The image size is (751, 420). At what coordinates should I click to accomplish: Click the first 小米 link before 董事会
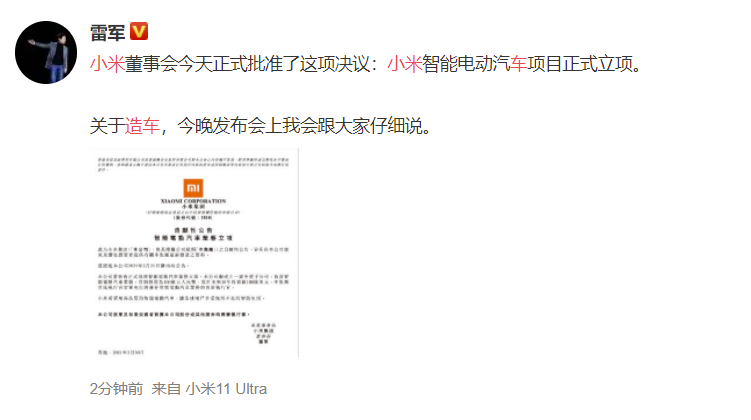(x=107, y=64)
